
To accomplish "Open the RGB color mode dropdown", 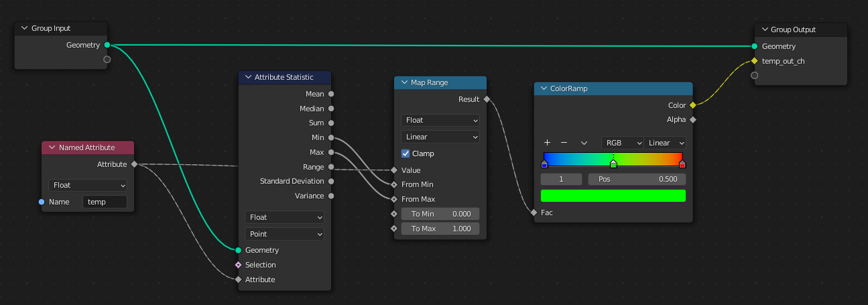I will [621, 143].
